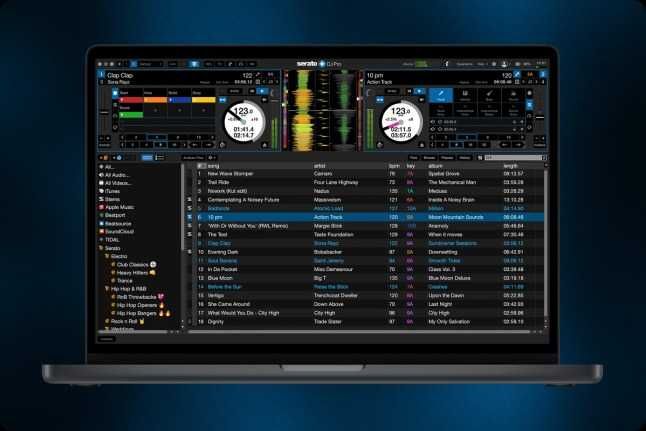Toggle the Drums stem pad on right deck
The height and width of the screenshot is (431, 646).
(513, 95)
